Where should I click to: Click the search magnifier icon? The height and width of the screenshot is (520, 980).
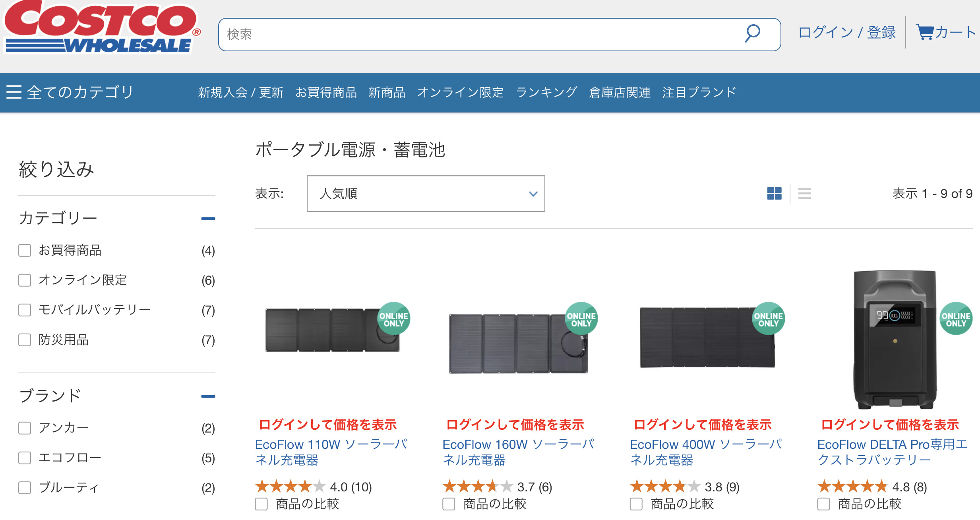click(752, 34)
